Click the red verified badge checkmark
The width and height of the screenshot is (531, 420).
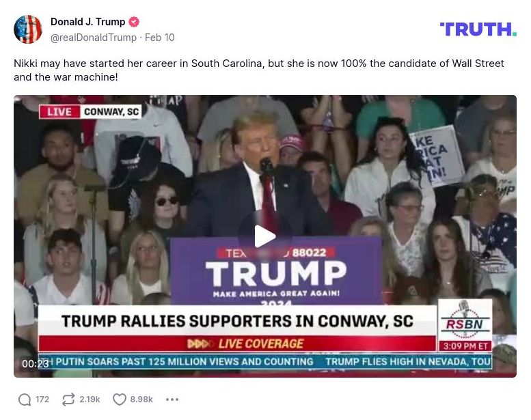[x=134, y=22]
